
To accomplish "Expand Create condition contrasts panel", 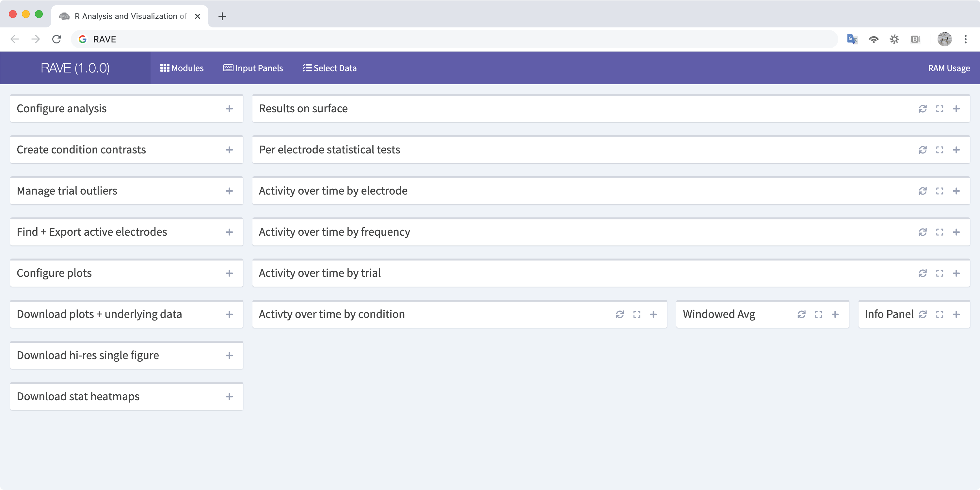I will 229,150.
